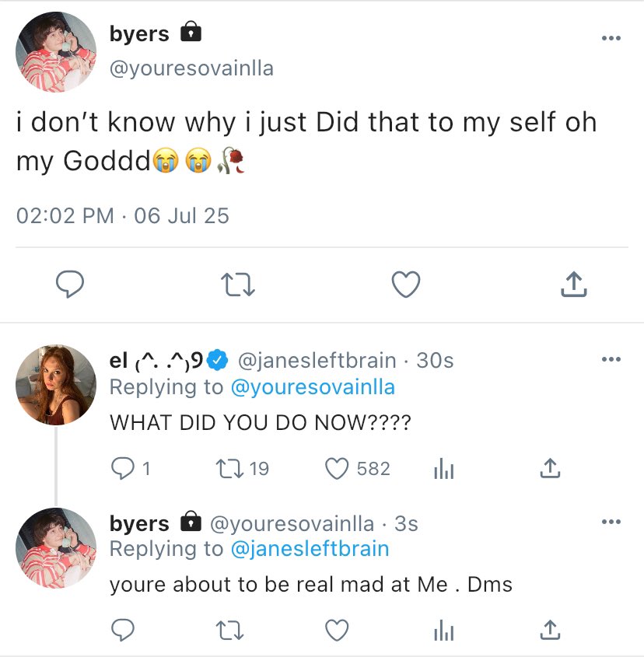
Task: Reply to byers' Dms tweet
Action: point(123,631)
